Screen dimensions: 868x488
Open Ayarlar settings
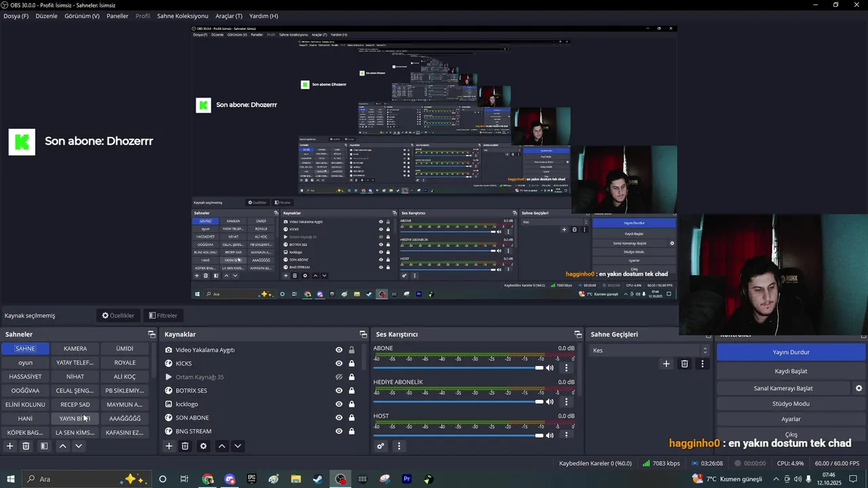(x=791, y=419)
